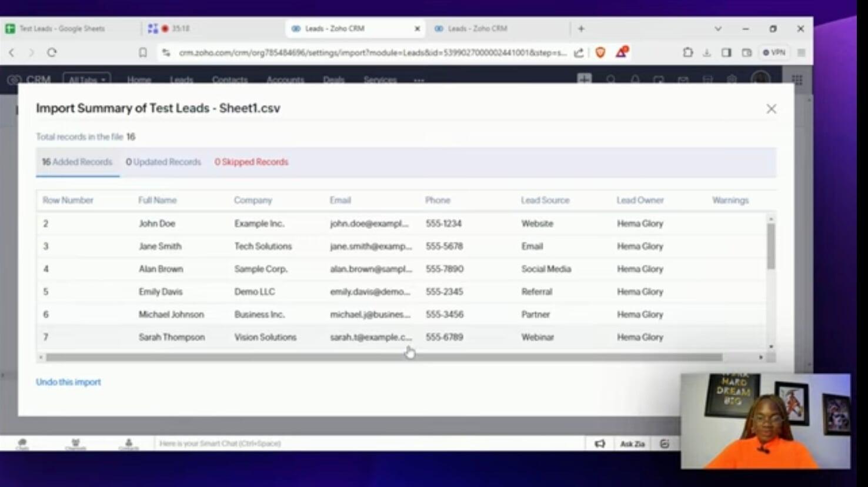Viewport: 868px width, 487px height.
Task: Open the browser extensions puzzle icon
Action: (687, 52)
